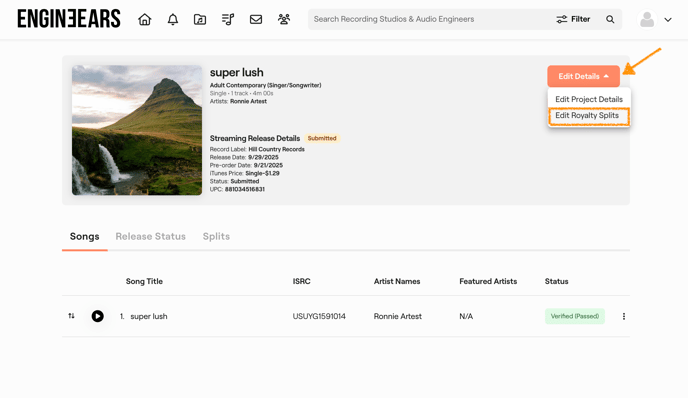This screenshot has width=688, height=398.
Task: Go to the home icon
Action: pyautogui.click(x=144, y=19)
